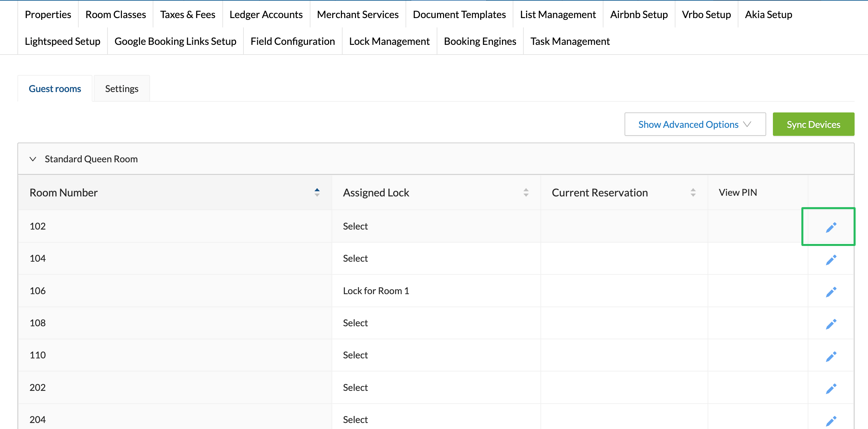Click the View PIN column header
Screen dimensions: 868x429
coord(738,192)
